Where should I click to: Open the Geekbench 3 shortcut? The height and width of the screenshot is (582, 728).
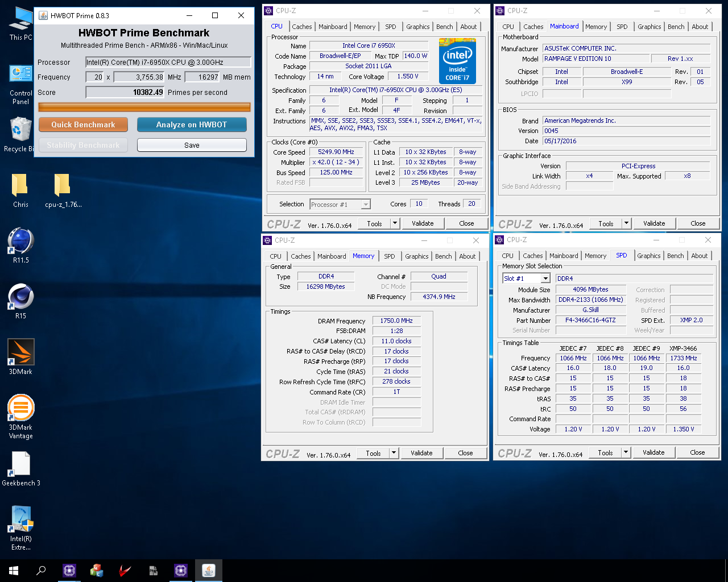pyautogui.click(x=20, y=468)
